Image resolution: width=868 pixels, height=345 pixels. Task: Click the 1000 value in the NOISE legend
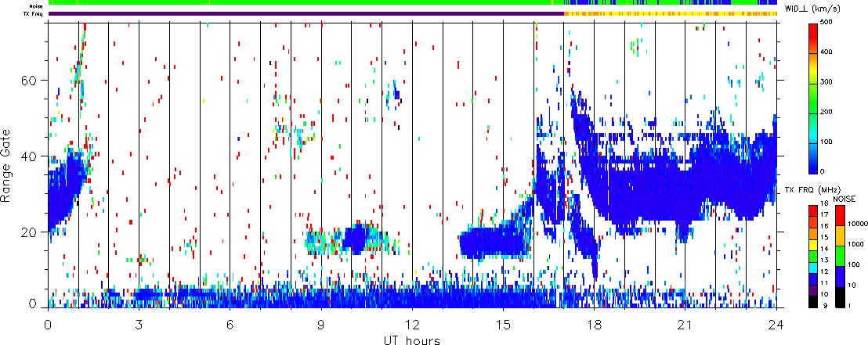click(x=854, y=246)
